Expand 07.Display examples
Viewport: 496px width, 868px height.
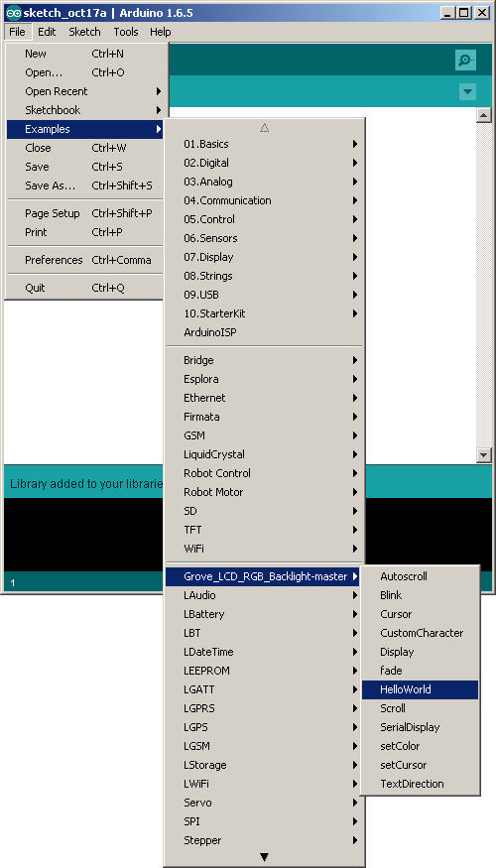click(x=264, y=257)
